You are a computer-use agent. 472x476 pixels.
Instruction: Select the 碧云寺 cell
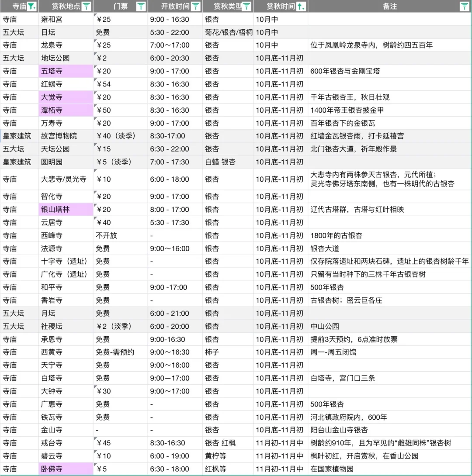[66, 456]
